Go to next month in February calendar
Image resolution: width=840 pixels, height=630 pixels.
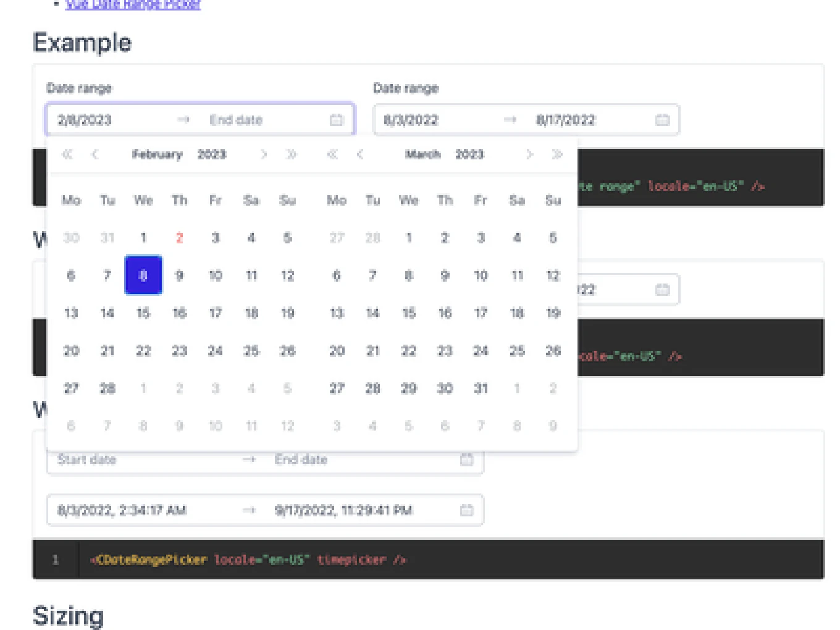pos(264,154)
